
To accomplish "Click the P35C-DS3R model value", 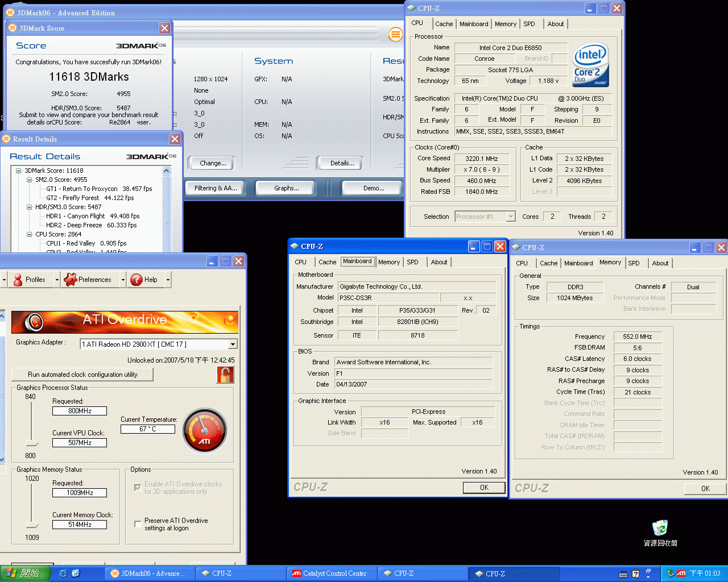I will click(388, 298).
